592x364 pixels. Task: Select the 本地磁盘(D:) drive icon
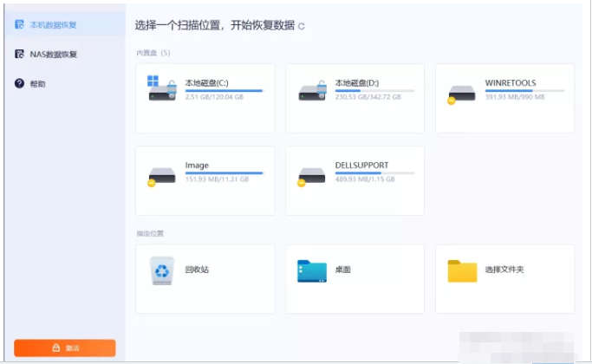tap(313, 91)
